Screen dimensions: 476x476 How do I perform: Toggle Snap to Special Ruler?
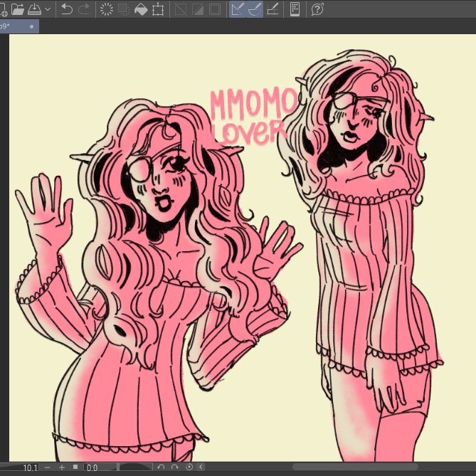coord(255,9)
